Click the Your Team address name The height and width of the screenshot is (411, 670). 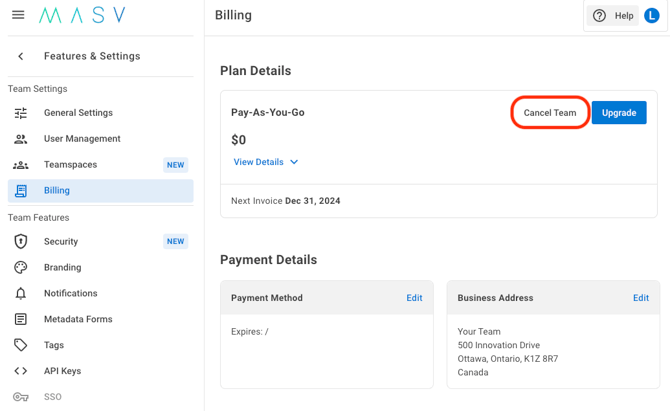[479, 332]
